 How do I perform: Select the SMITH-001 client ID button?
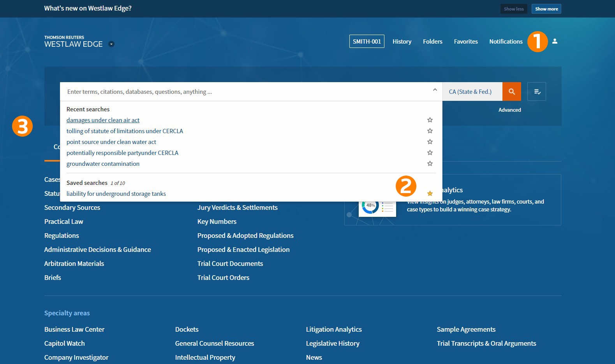367,41
